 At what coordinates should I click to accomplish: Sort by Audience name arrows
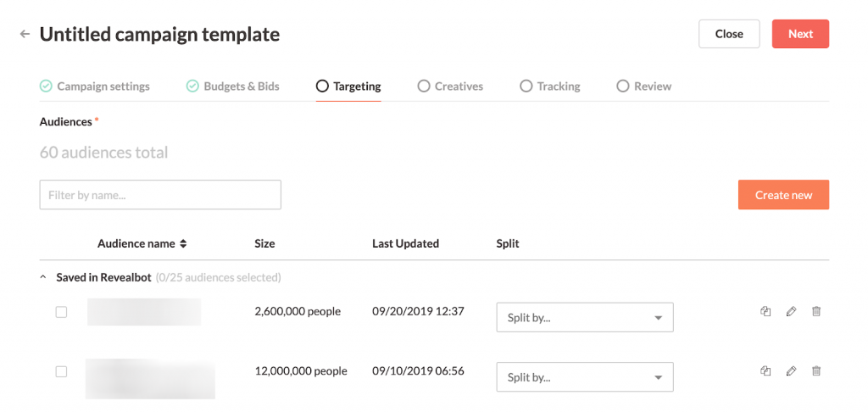pos(183,243)
